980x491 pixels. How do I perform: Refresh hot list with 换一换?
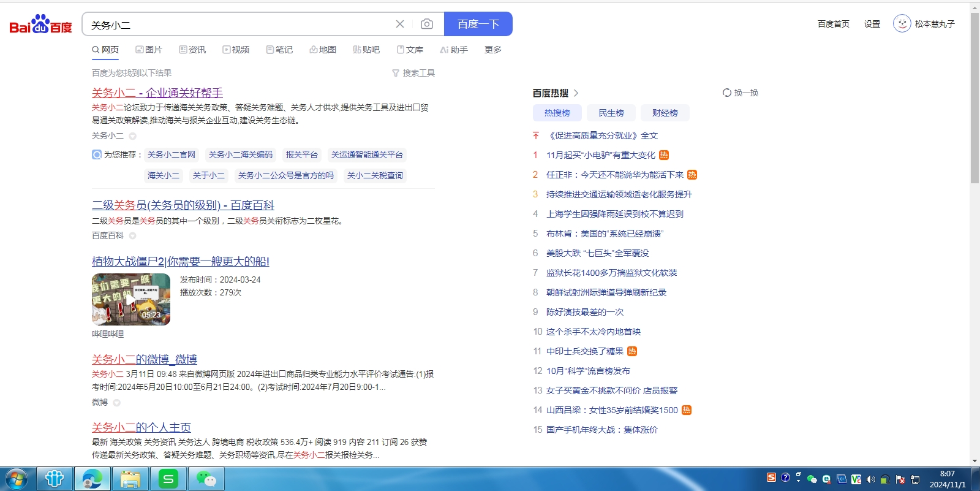point(741,93)
